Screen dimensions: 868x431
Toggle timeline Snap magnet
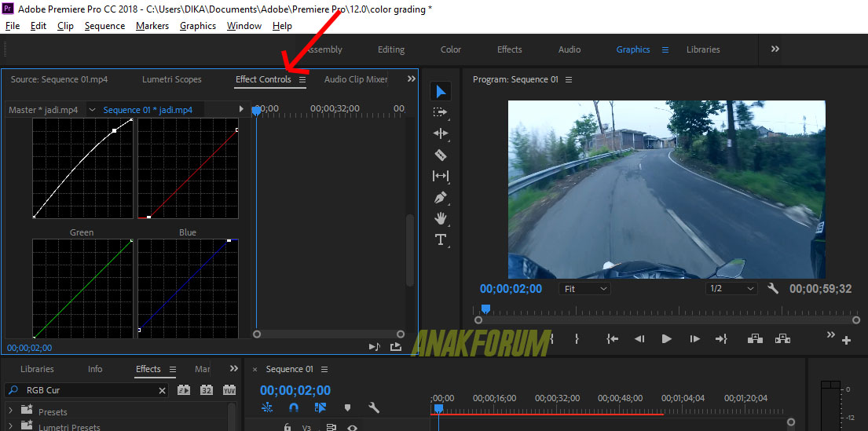coord(294,408)
